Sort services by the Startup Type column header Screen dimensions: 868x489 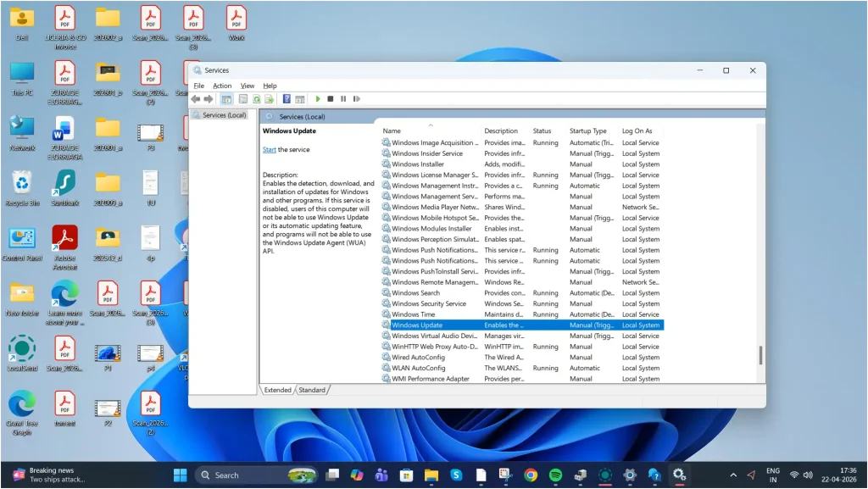[587, 131]
